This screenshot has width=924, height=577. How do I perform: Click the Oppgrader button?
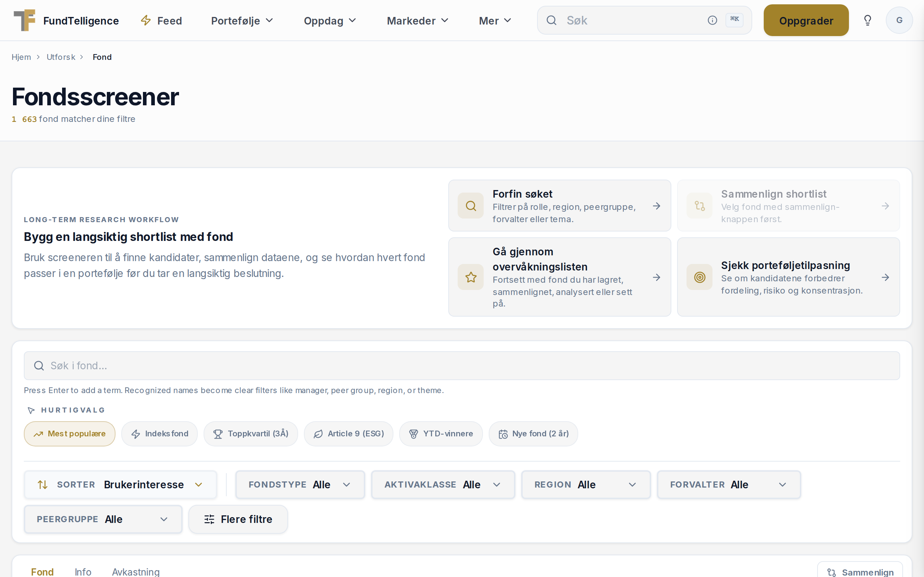click(x=806, y=20)
